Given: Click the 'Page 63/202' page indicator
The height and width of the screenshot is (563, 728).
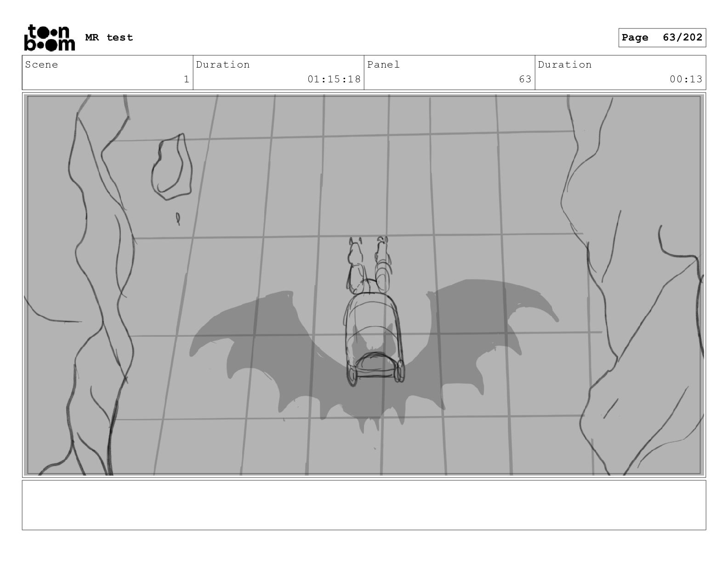Looking at the screenshot, I should click(x=662, y=38).
